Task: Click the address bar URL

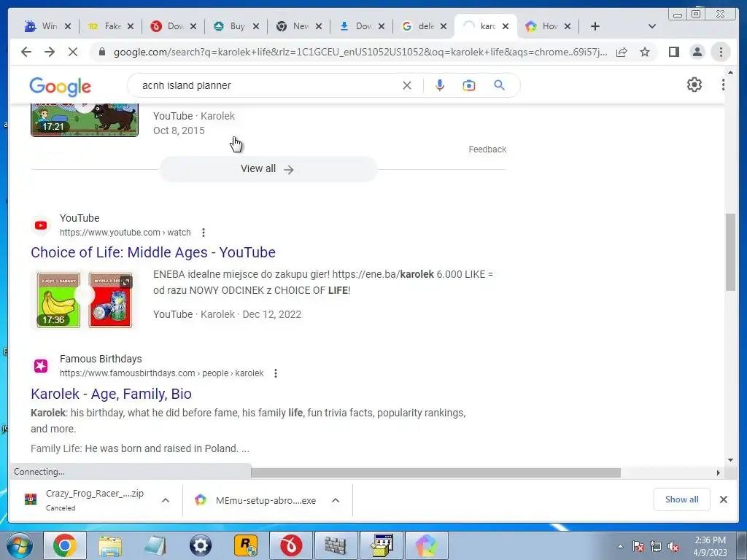Action: pyautogui.click(x=360, y=52)
